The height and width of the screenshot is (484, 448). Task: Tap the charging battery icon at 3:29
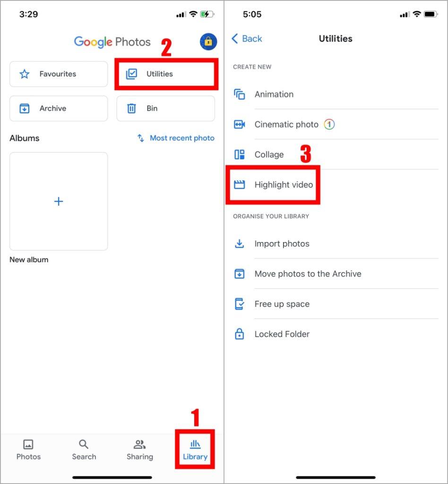[x=207, y=14]
